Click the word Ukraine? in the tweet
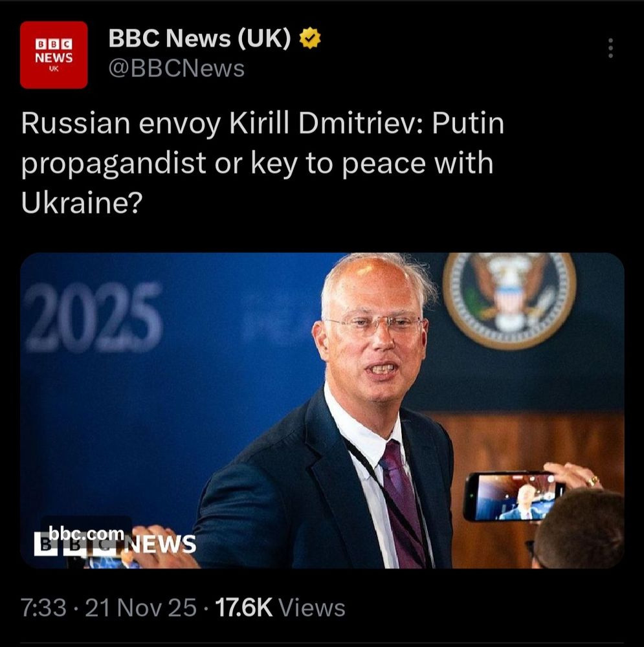 pyautogui.click(x=82, y=203)
